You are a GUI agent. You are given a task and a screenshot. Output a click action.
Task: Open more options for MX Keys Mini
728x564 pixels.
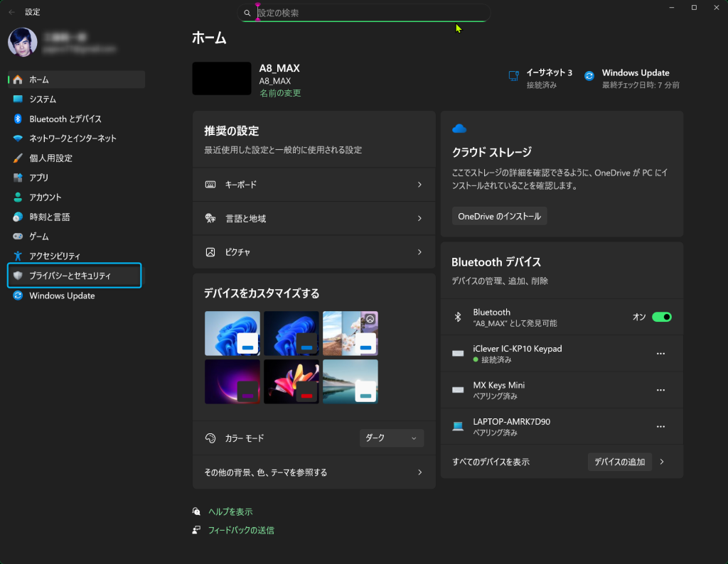pyautogui.click(x=660, y=390)
